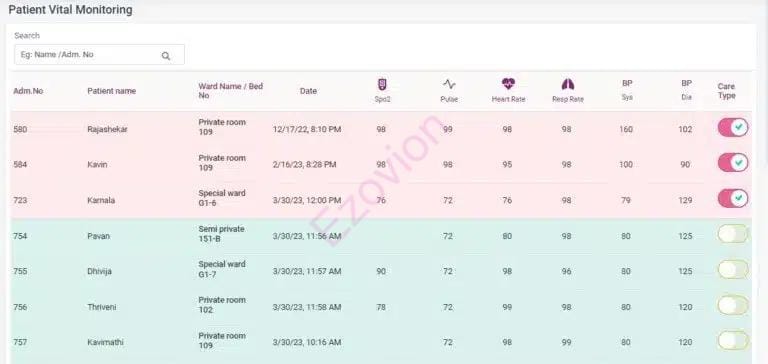This screenshot has width=768, height=364.
Task: Click admission number 723
Action: [x=20, y=200]
